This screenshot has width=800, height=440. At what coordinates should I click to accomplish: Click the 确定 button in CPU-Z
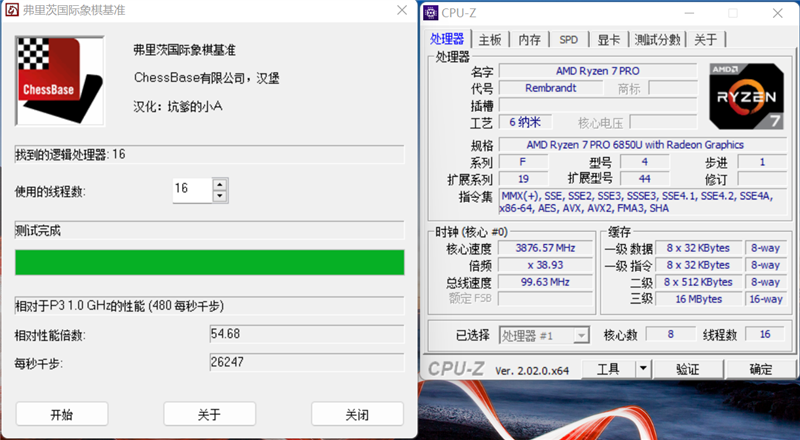coord(761,369)
